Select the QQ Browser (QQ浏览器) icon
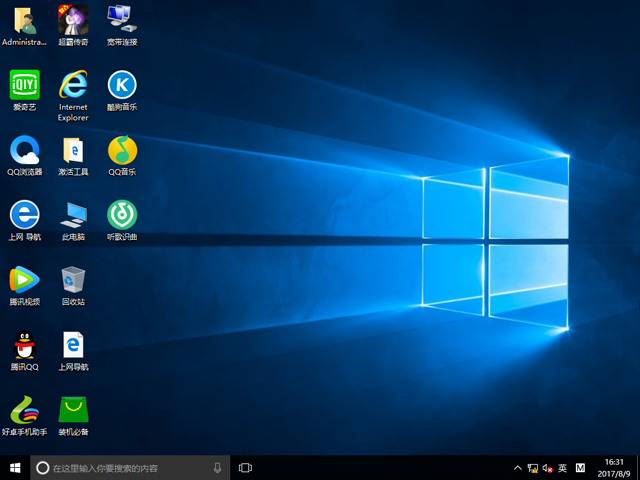The image size is (640, 480). [24, 150]
